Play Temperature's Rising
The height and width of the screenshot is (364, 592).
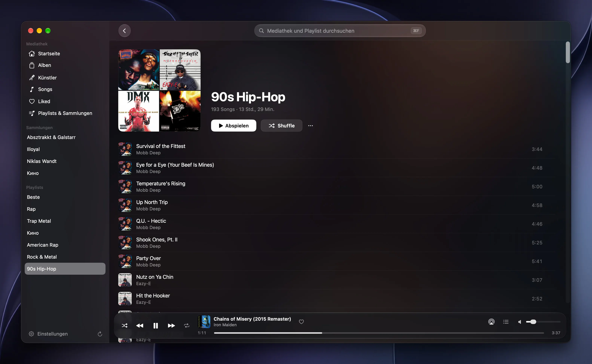point(336,186)
